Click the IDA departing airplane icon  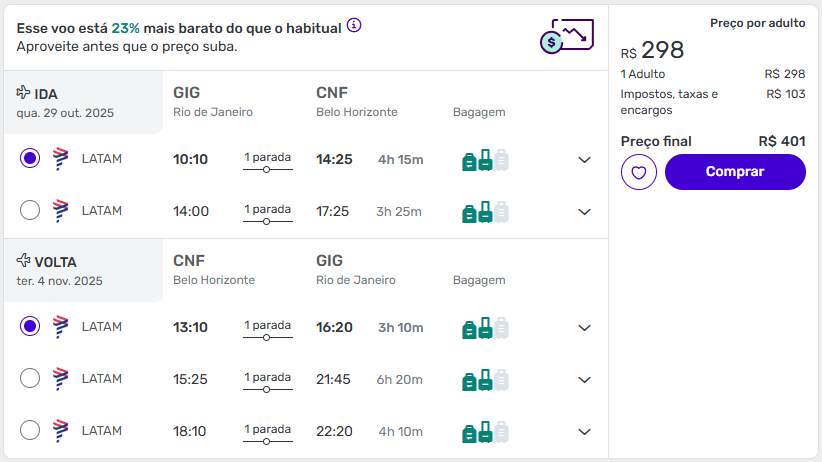tap(23, 93)
